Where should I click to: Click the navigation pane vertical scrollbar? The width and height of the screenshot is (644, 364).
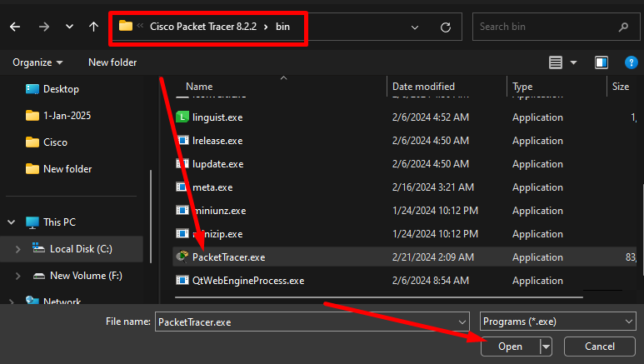click(151, 217)
